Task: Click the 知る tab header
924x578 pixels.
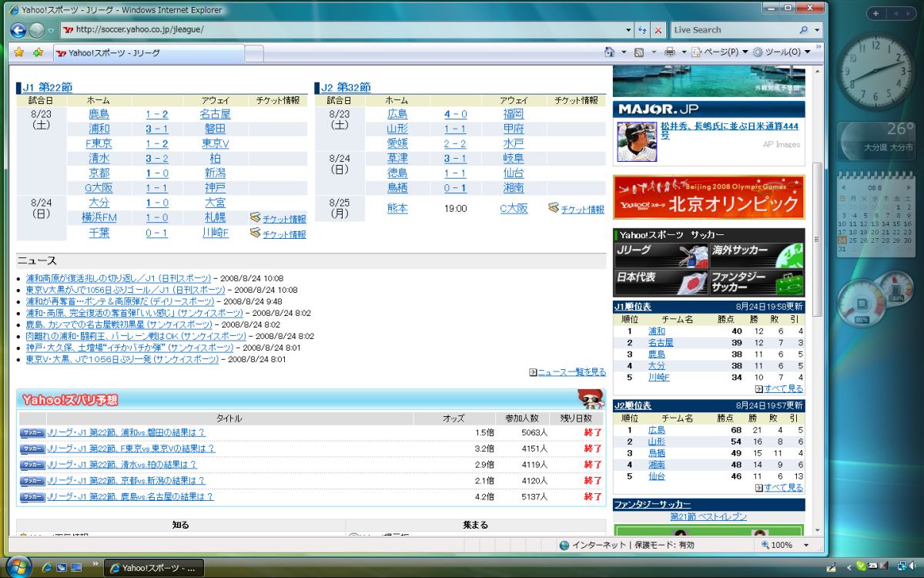Action: pos(181,525)
